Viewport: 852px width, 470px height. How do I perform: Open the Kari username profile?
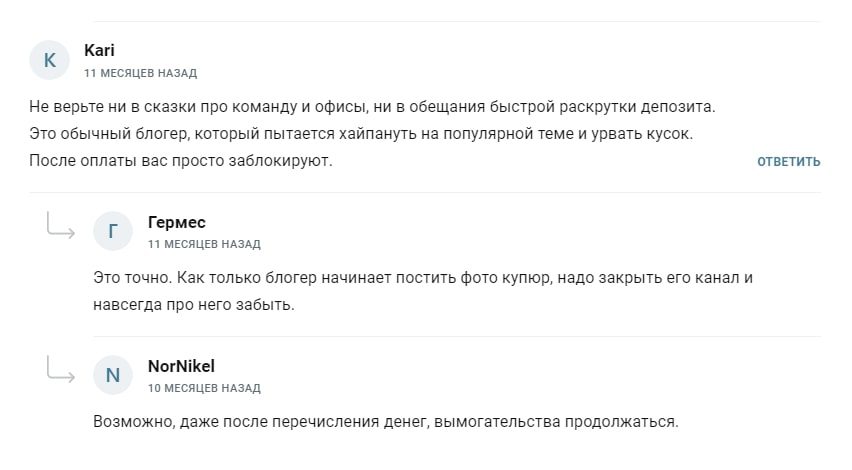coord(100,51)
